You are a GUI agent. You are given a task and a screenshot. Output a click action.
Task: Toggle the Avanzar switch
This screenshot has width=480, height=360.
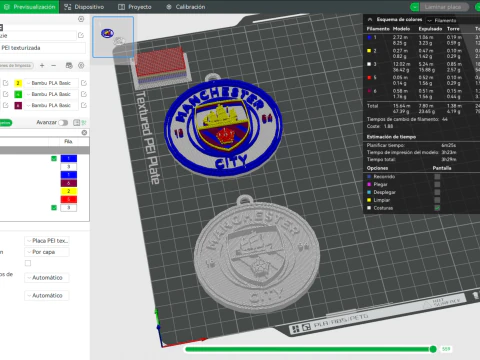click(63, 123)
